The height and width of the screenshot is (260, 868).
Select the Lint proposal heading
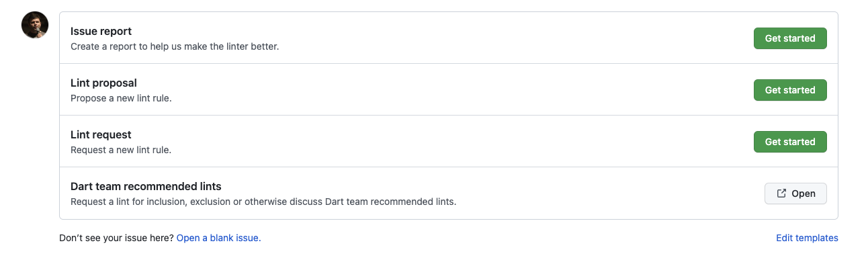click(103, 83)
